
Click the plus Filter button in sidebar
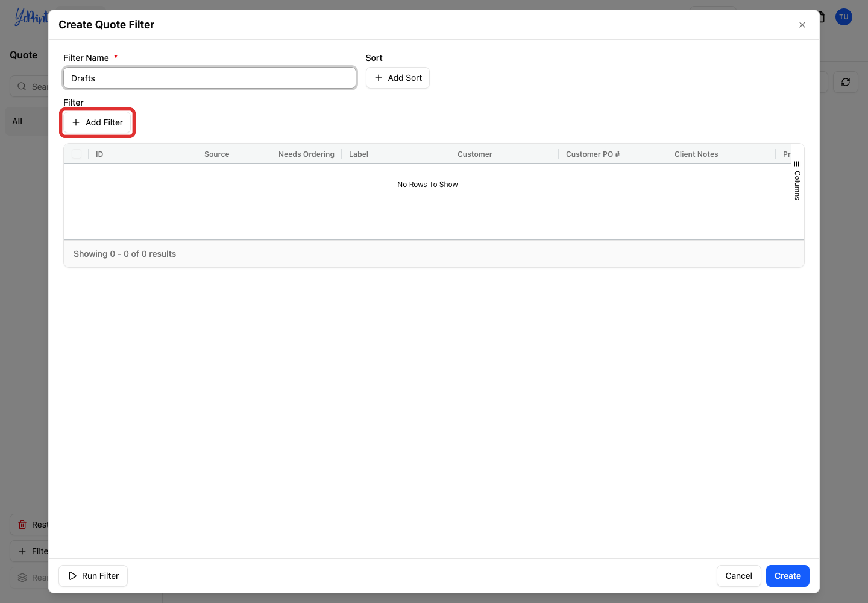pos(30,551)
